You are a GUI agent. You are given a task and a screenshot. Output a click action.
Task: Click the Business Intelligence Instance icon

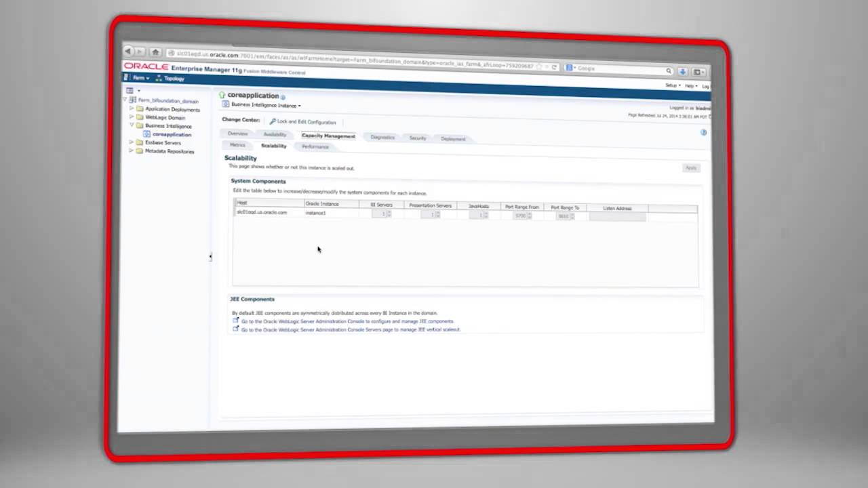(x=226, y=104)
